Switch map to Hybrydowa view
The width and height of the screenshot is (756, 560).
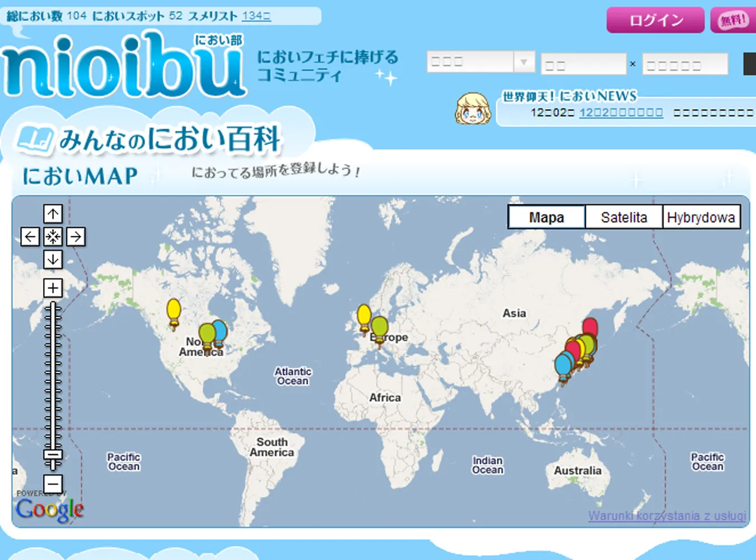pos(701,217)
